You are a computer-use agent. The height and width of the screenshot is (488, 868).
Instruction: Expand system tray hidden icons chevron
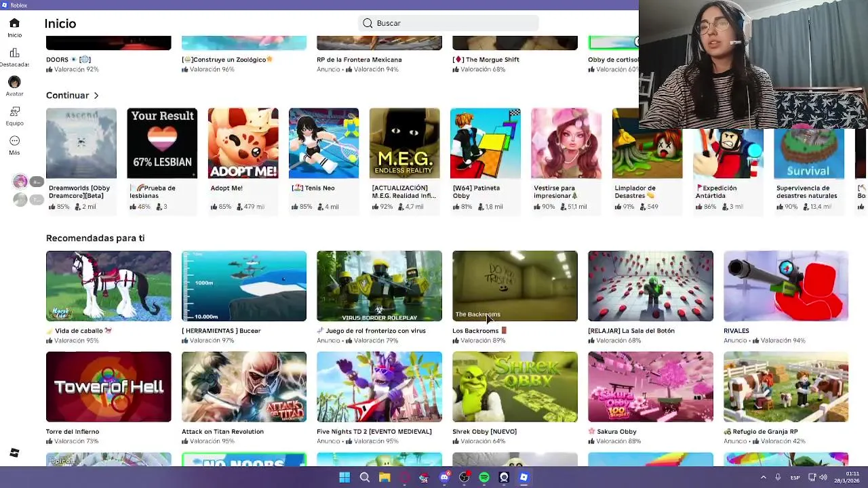[x=764, y=477]
